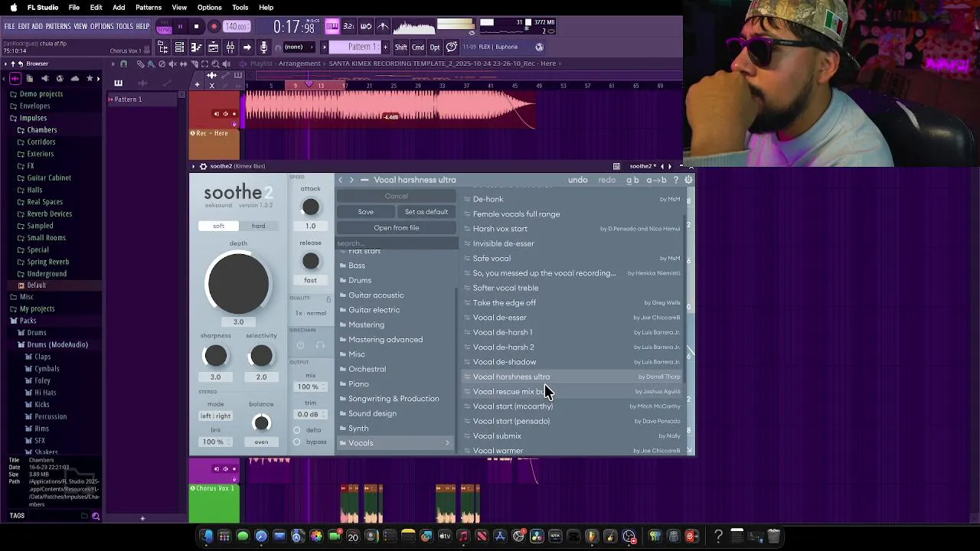Expand the Chambers impulse folder
This screenshot has width=980, height=551.
[x=41, y=130]
